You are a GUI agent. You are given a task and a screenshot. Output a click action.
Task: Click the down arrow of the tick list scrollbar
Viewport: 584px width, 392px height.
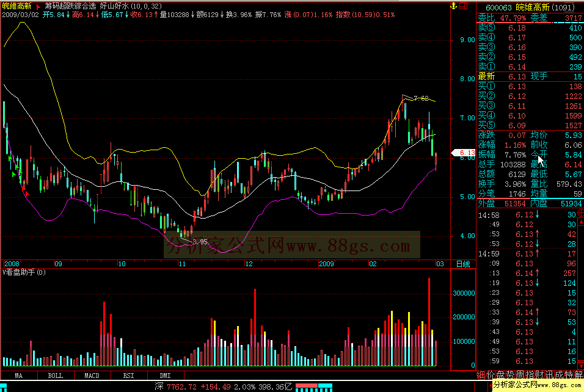tap(581, 366)
